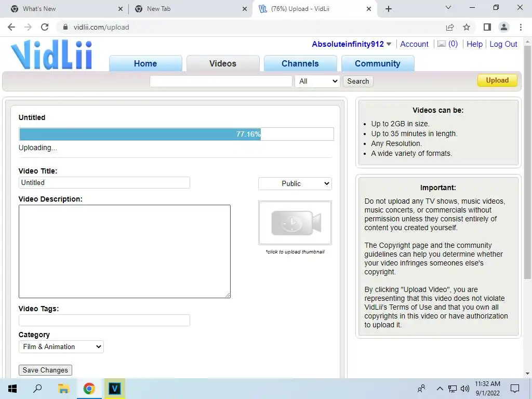
Task: Click the Log Out link
Action: coord(503,44)
